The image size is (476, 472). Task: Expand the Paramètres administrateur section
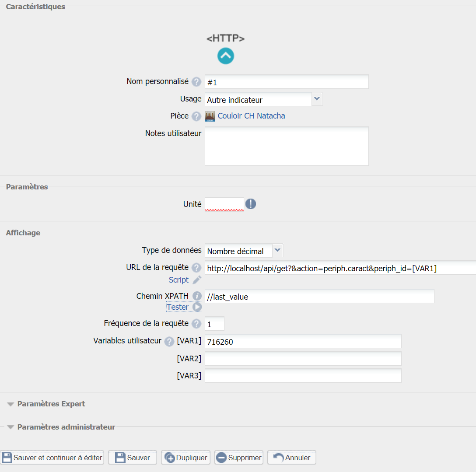coord(66,427)
